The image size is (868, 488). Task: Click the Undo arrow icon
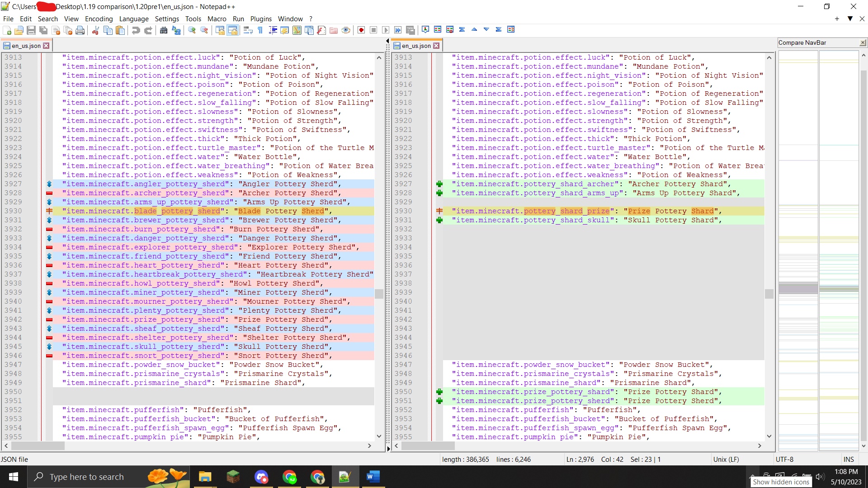click(x=136, y=30)
